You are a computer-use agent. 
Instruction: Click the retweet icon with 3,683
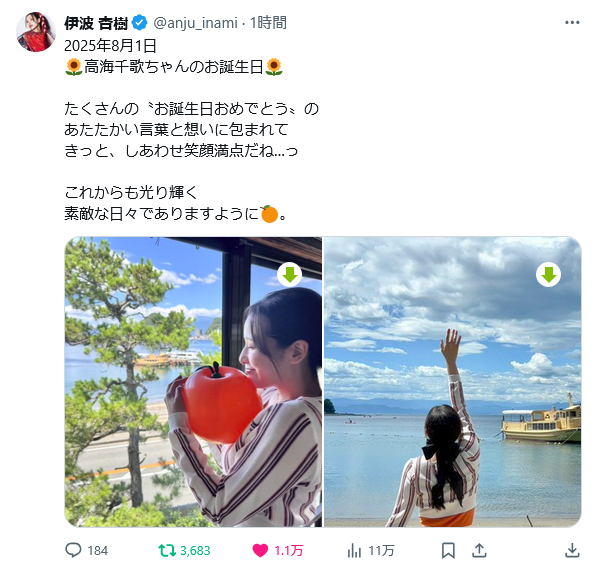pos(167,550)
